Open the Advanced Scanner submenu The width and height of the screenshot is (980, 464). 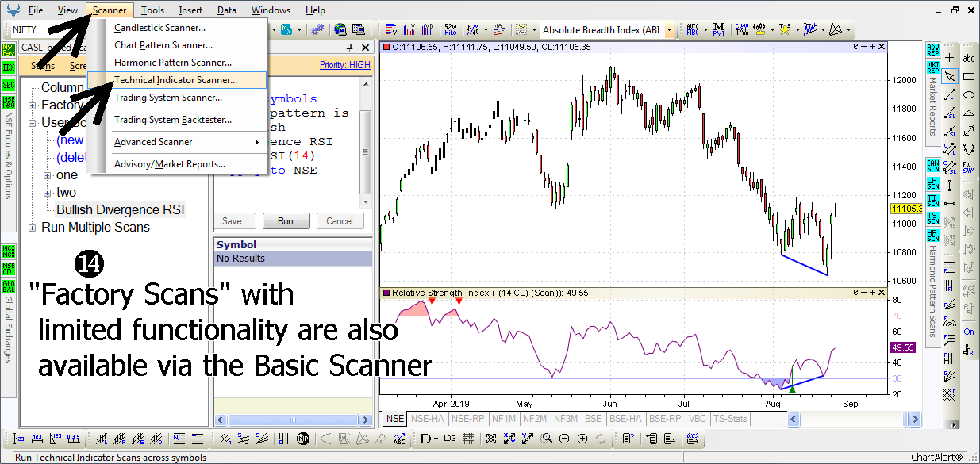176,142
